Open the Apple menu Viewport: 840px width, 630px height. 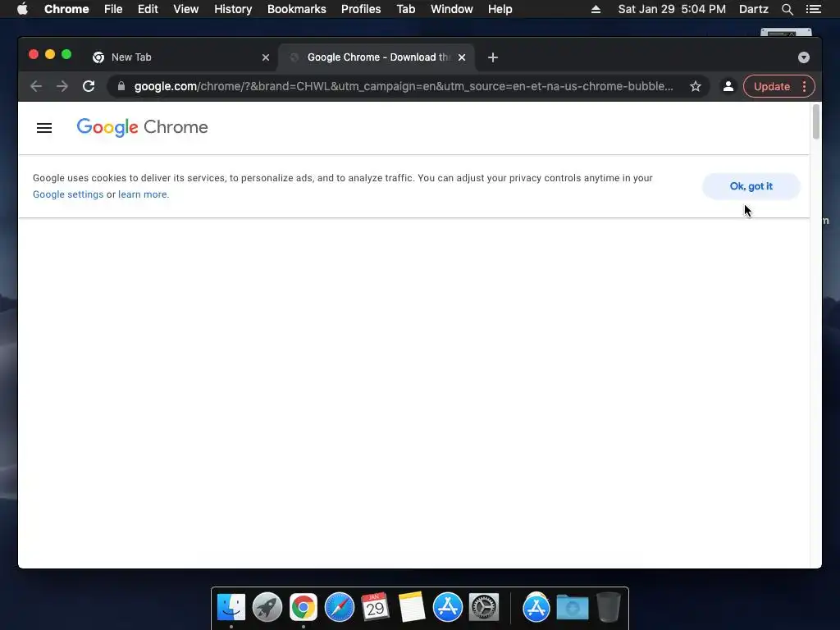click(x=22, y=9)
